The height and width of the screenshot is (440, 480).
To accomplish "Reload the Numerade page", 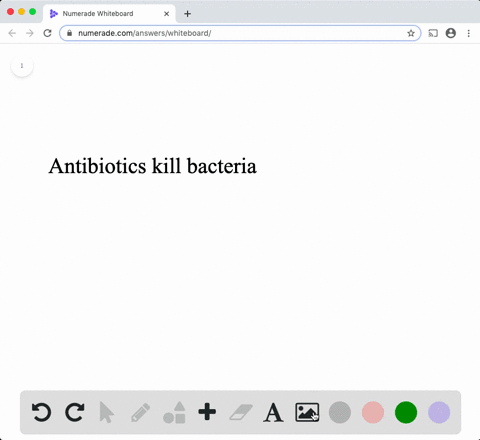I will pos(47,33).
